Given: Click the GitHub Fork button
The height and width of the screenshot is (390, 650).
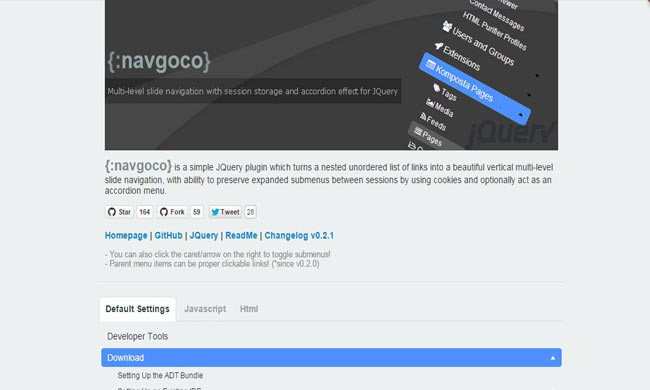Looking at the screenshot, I should [x=172, y=212].
